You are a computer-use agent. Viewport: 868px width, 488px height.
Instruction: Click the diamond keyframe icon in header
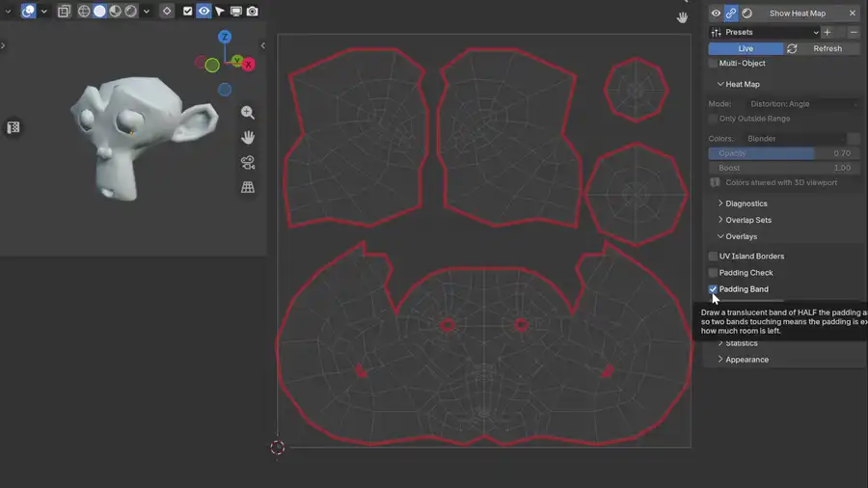tap(167, 11)
